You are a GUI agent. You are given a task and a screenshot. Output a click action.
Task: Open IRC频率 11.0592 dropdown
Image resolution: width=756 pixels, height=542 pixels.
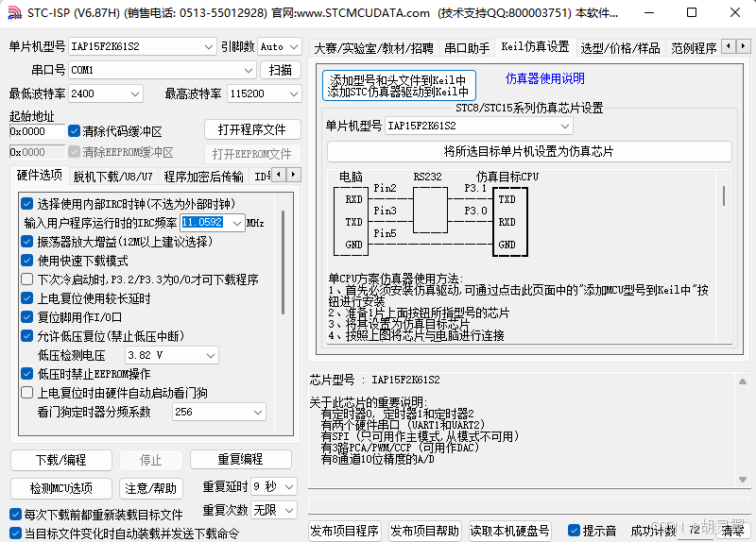[x=212, y=223]
